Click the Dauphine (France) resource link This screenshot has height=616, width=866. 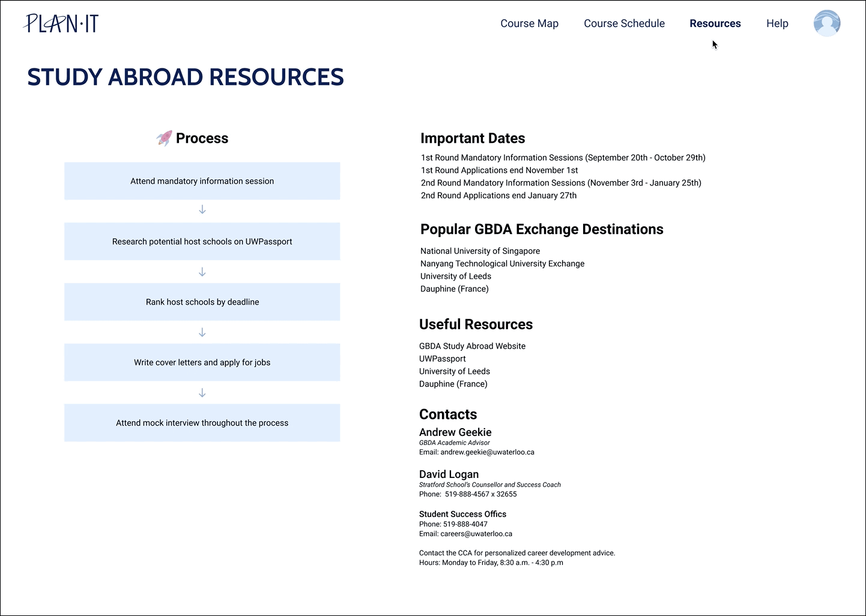(453, 384)
